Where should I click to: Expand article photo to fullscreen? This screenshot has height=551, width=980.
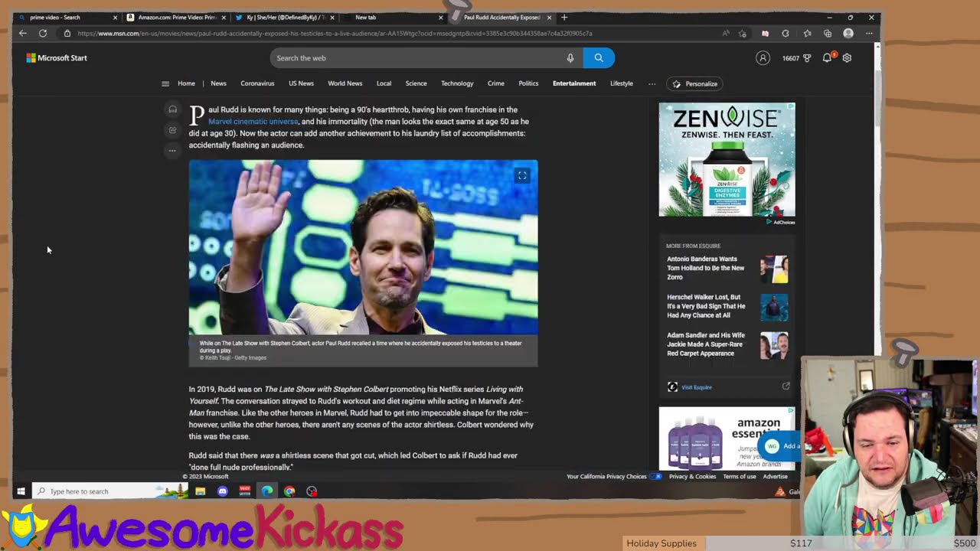click(522, 176)
